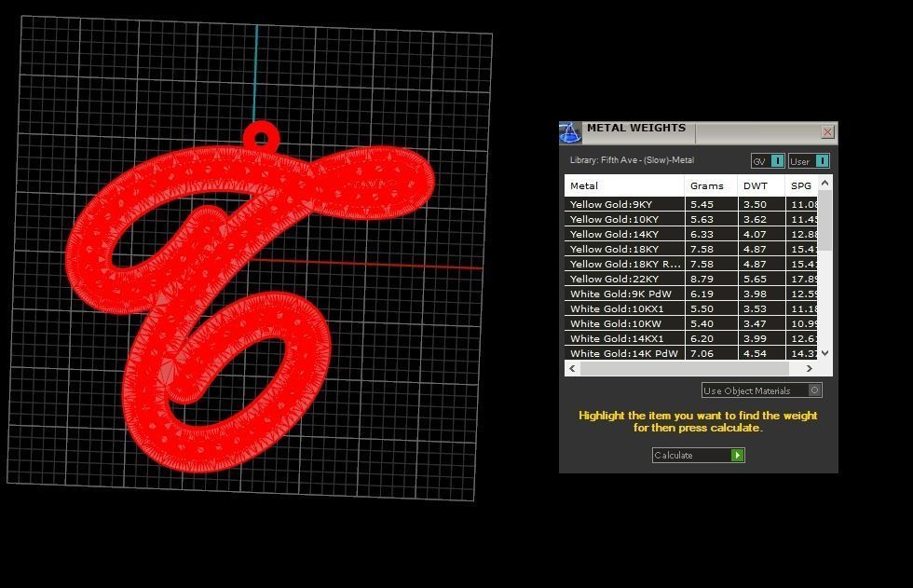This screenshot has width=913, height=588.
Task: Click the 3.98 DWT value
Action: (x=755, y=294)
